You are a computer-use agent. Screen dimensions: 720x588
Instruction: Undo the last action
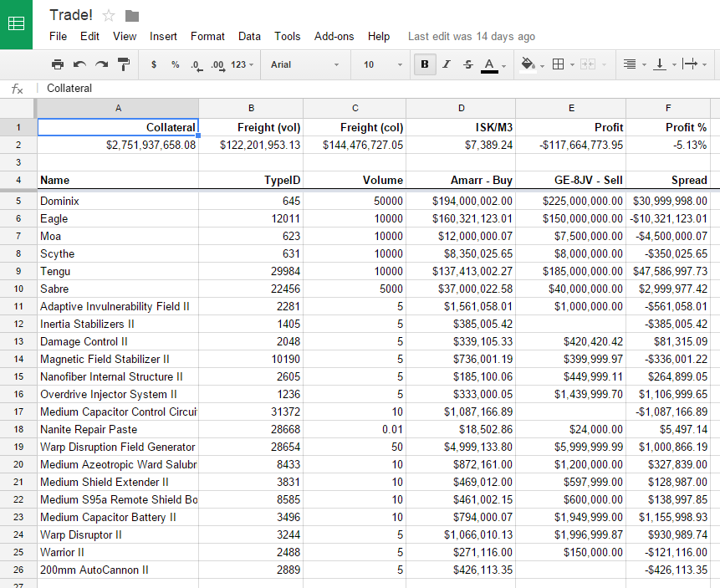pyautogui.click(x=79, y=64)
